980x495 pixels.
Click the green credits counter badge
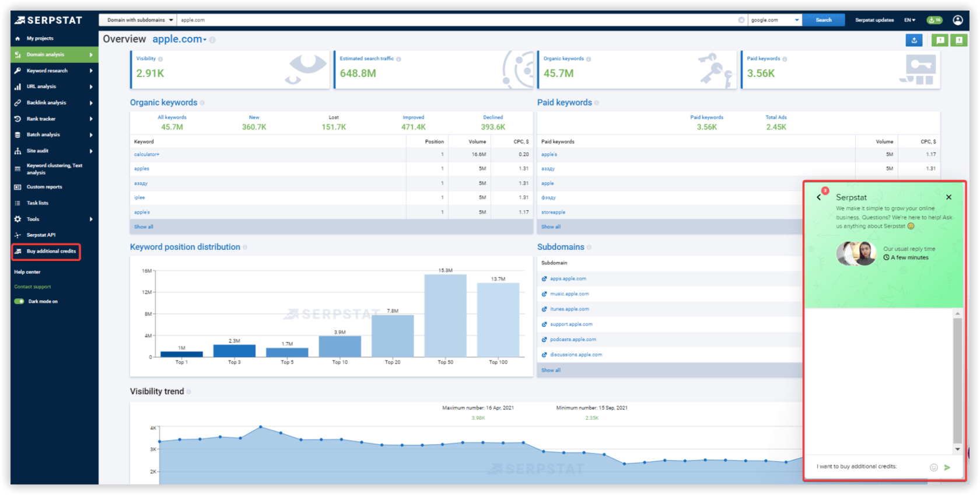pos(935,20)
